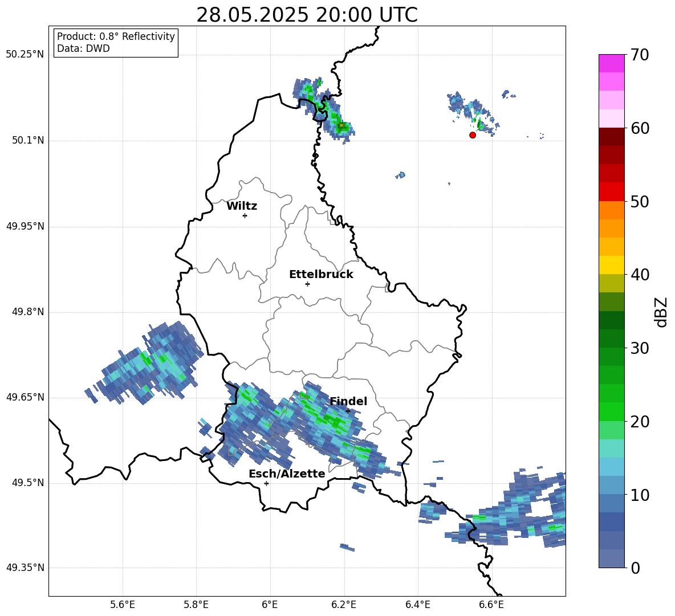Screen dimensions: 675x616
Task: Pick the bright red swatch above 50
Action: click(x=611, y=192)
